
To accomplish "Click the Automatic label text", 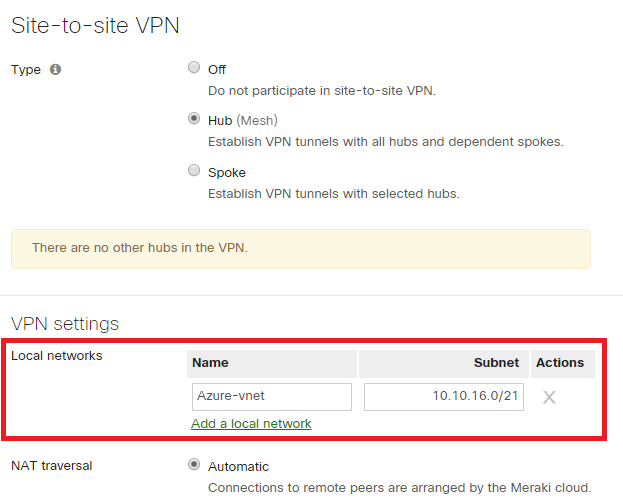I will point(238,466).
